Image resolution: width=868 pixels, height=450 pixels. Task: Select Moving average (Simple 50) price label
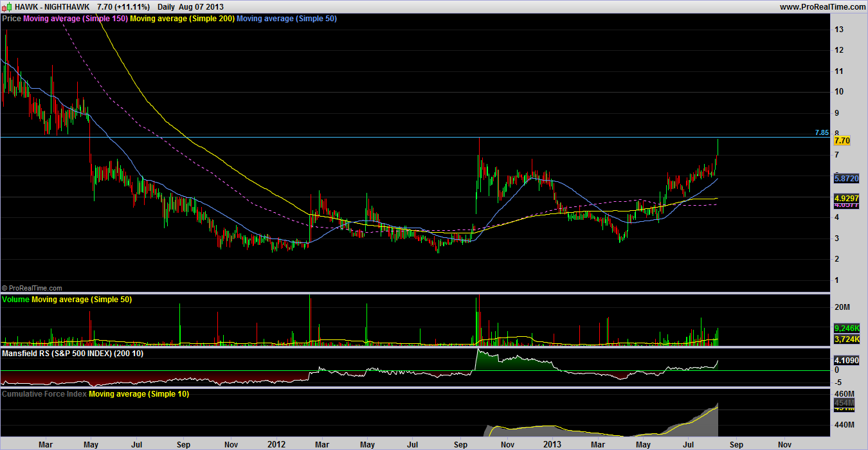tap(287, 19)
